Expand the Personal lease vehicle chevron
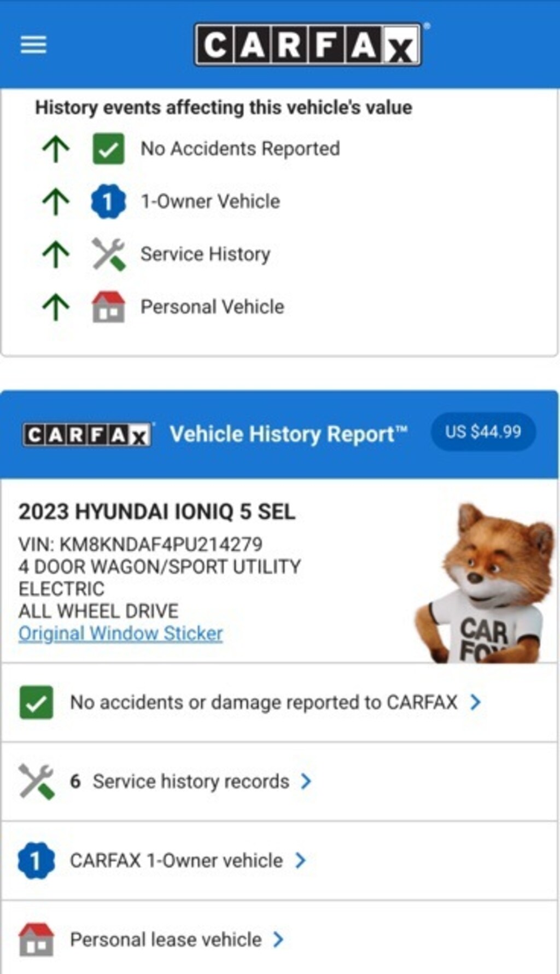Screen dimensions: 560x974 (x=278, y=940)
